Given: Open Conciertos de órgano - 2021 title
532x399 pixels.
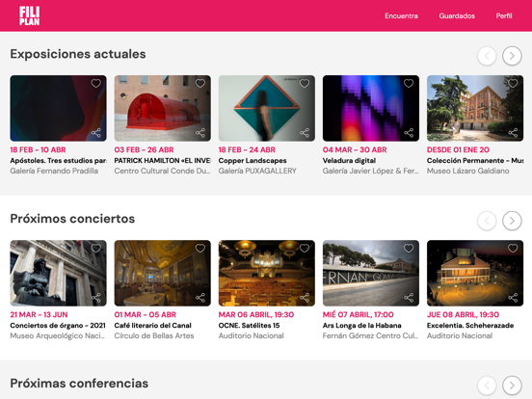Looking at the screenshot, I should (x=58, y=326).
